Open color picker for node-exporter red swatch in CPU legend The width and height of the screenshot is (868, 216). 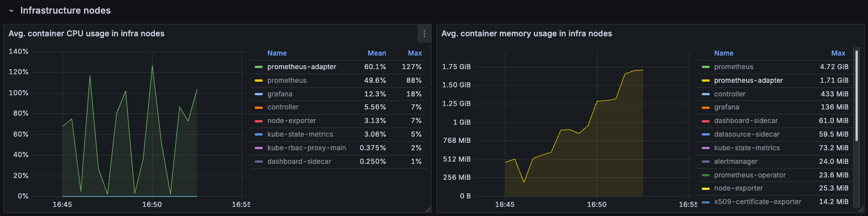[x=259, y=121]
